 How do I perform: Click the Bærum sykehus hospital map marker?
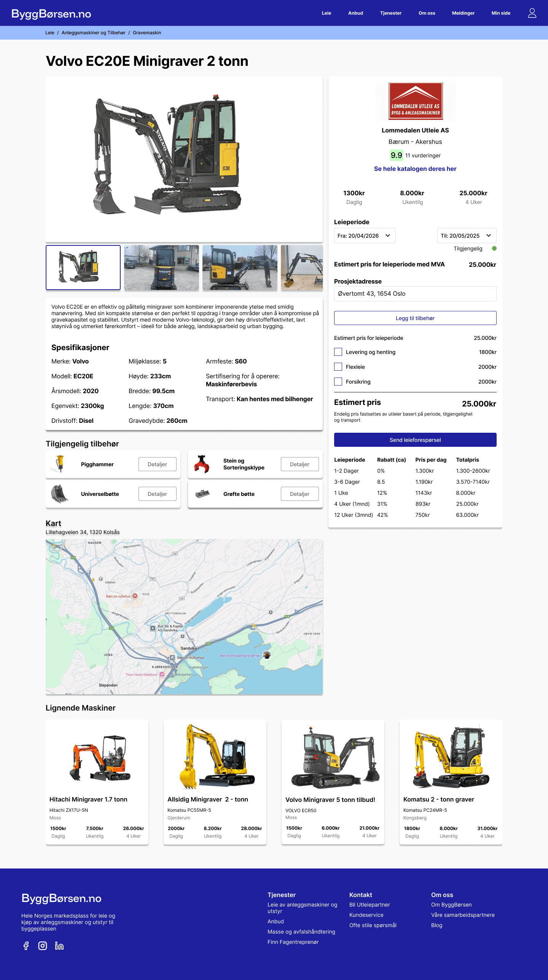coord(135,596)
